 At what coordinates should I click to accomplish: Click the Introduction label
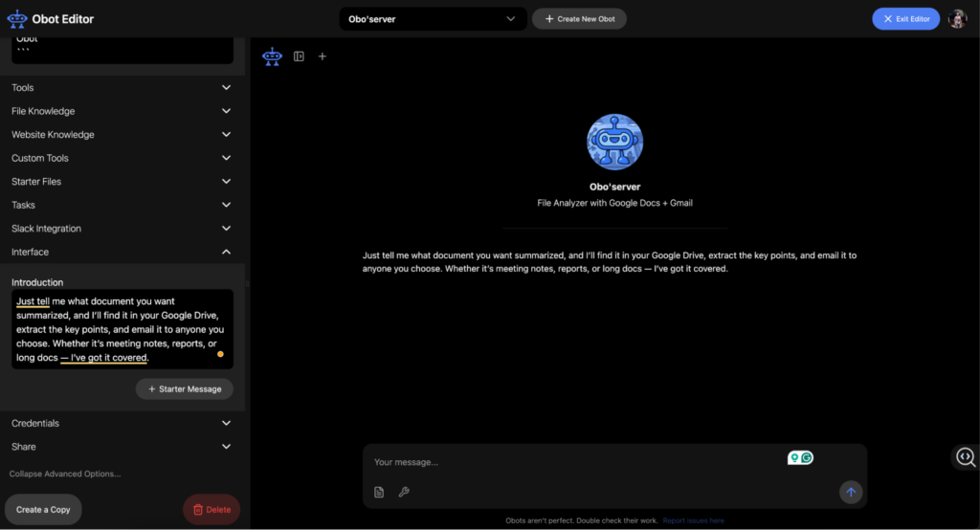tap(37, 282)
